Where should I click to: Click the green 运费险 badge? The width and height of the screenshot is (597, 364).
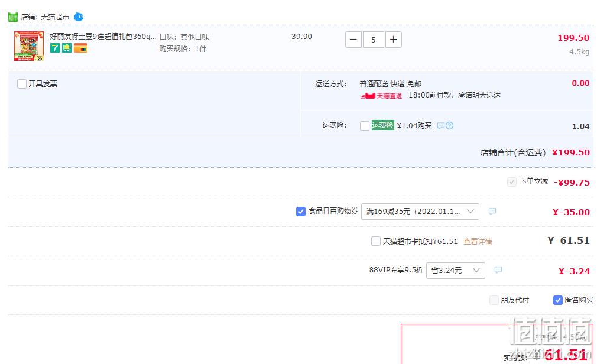(x=382, y=125)
